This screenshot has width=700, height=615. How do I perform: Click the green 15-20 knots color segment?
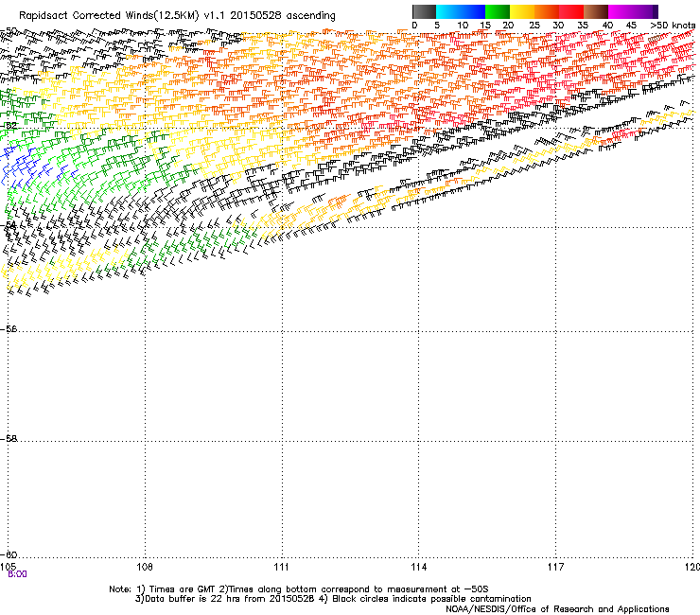[498, 11]
